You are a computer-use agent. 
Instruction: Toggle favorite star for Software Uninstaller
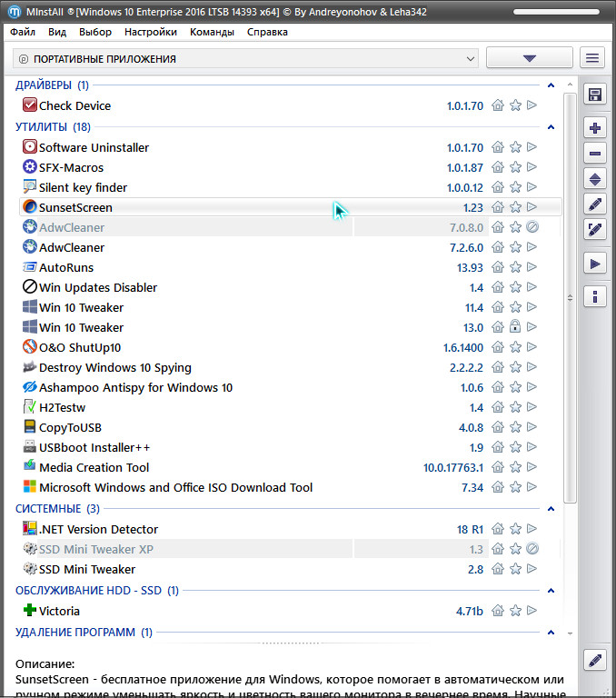(515, 147)
